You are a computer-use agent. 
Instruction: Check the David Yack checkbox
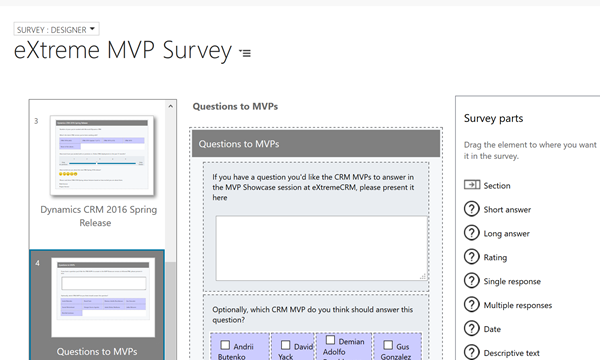pyautogui.click(x=285, y=345)
